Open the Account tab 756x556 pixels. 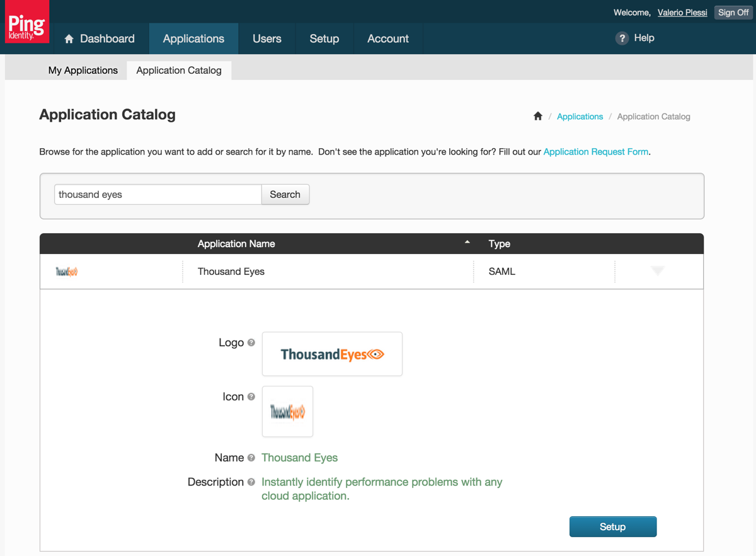pos(388,38)
